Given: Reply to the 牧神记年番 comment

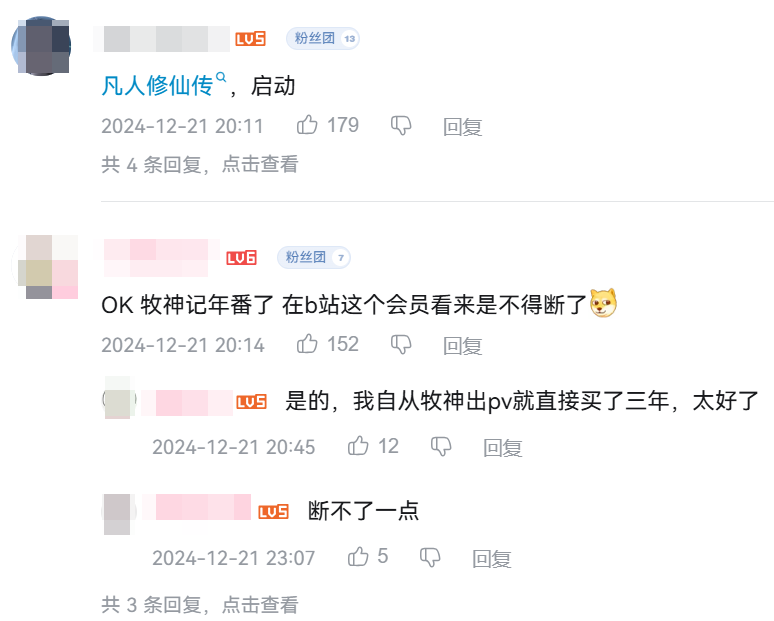Looking at the screenshot, I should click(463, 346).
